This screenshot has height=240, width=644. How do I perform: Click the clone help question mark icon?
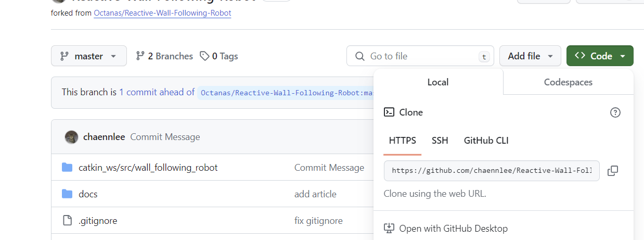pos(615,112)
